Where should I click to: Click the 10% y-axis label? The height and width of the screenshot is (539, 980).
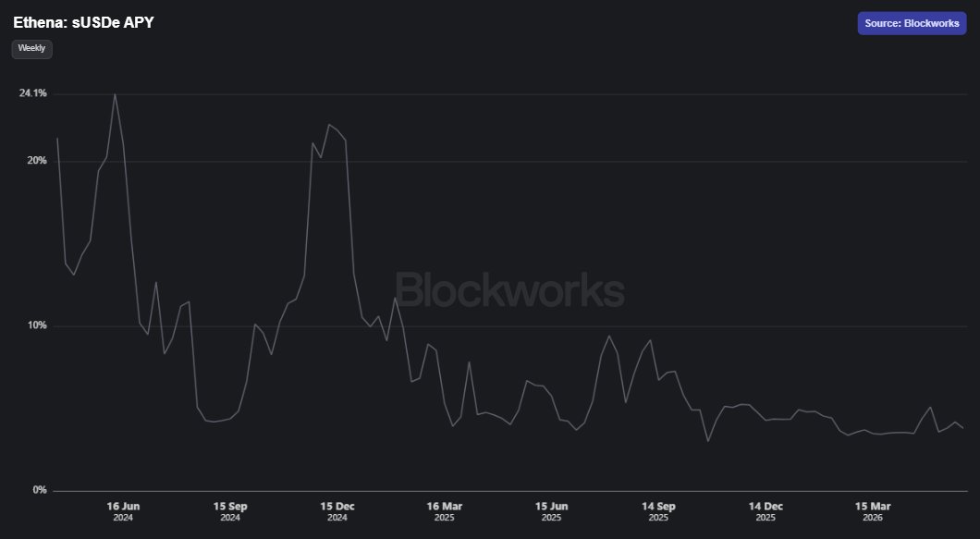[x=37, y=325]
